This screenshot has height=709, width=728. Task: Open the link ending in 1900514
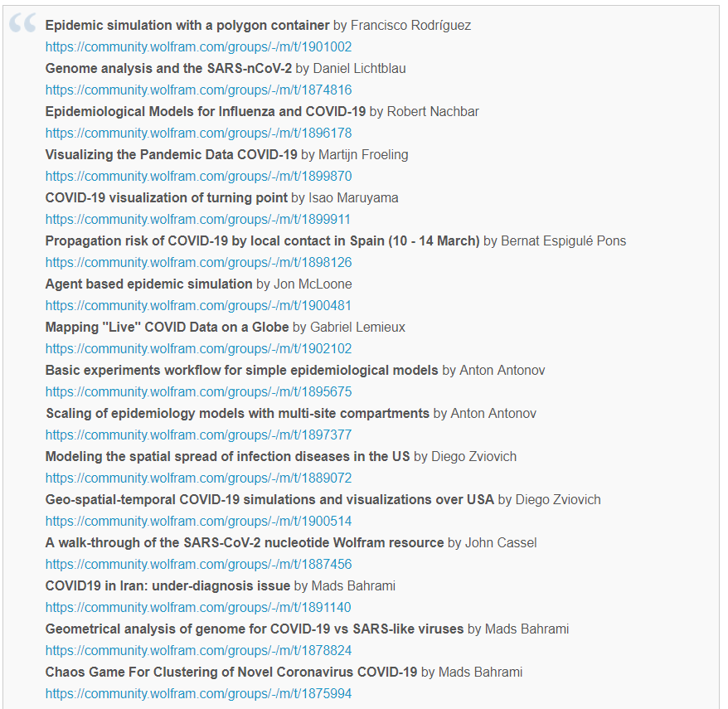[x=198, y=522]
